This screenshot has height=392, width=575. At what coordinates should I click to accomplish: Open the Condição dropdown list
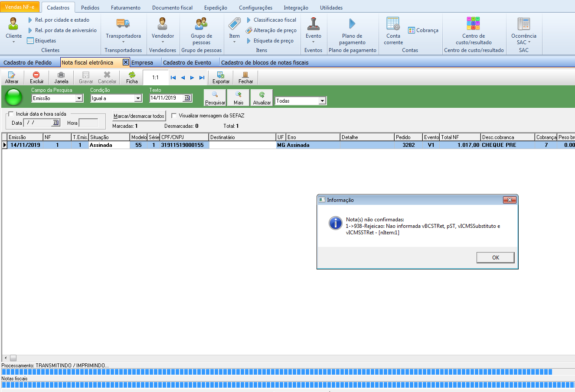point(138,98)
